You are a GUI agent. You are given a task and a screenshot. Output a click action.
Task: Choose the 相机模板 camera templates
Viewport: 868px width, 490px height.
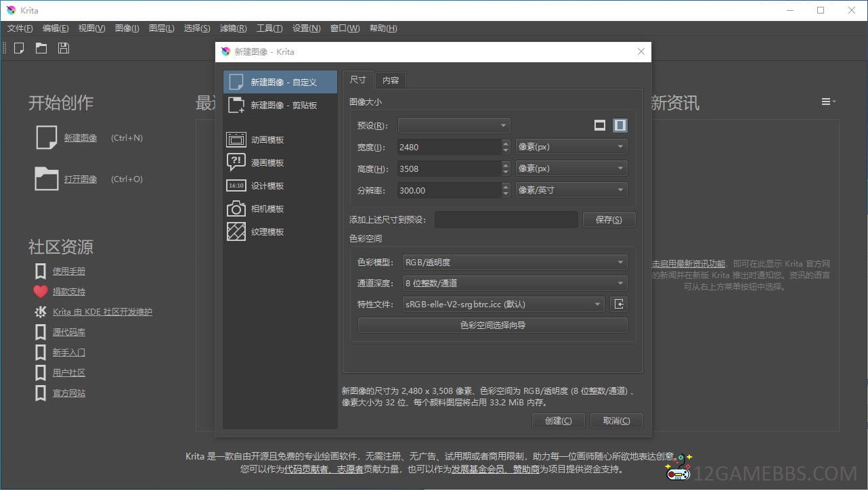pyautogui.click(x=280, y=208)
